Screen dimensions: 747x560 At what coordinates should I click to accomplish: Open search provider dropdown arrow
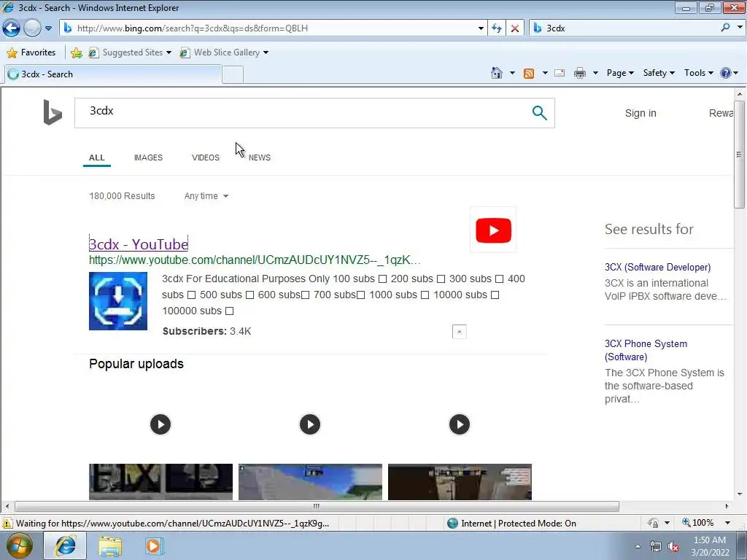(x=740, y=28)
